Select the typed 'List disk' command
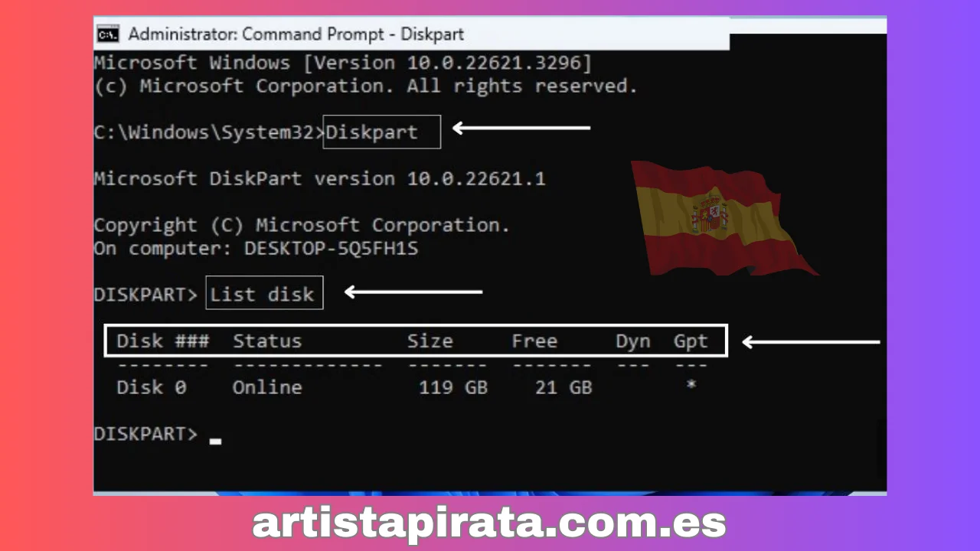 pos(263,294)
